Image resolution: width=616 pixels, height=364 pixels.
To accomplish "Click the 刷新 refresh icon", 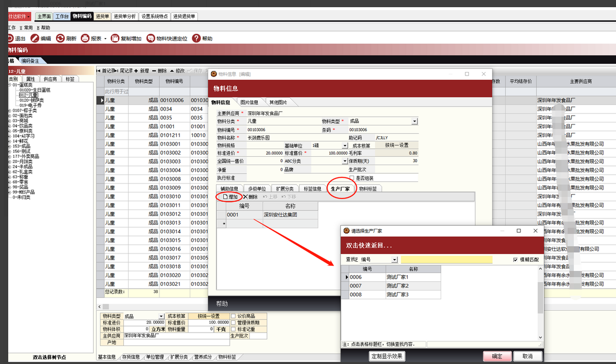I will [60, 38].
